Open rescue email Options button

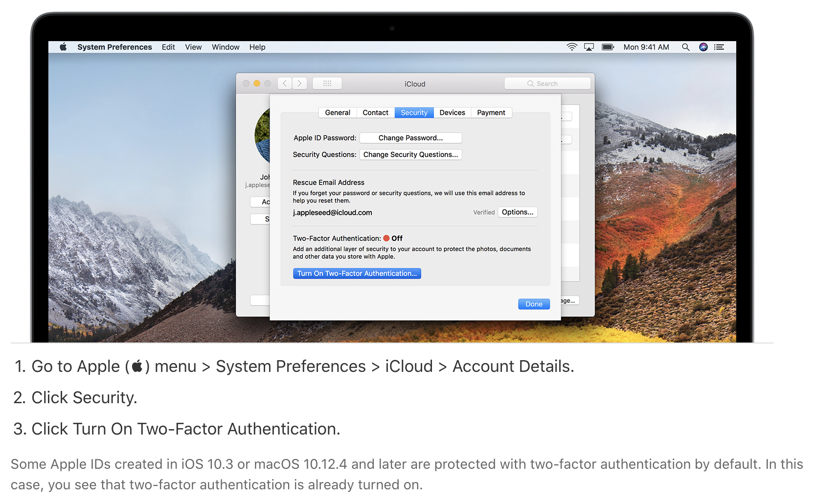pyautogui.click(x=518, y=212)
